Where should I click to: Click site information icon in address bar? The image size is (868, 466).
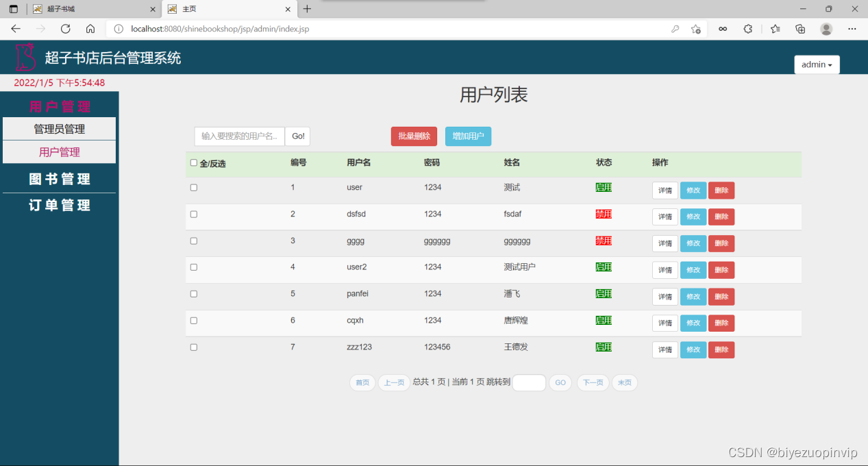point(119,29)
